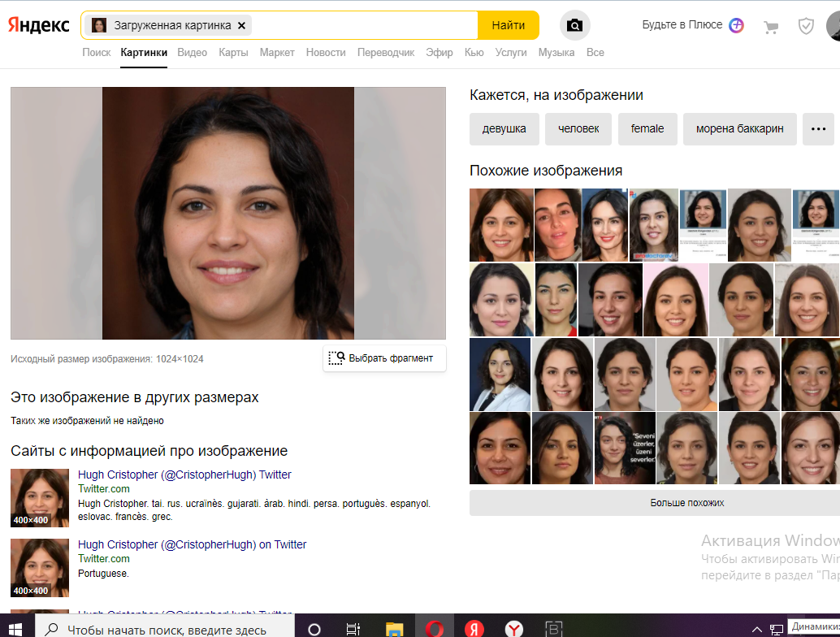Click the camera image search icon

[x=575, y=25]
